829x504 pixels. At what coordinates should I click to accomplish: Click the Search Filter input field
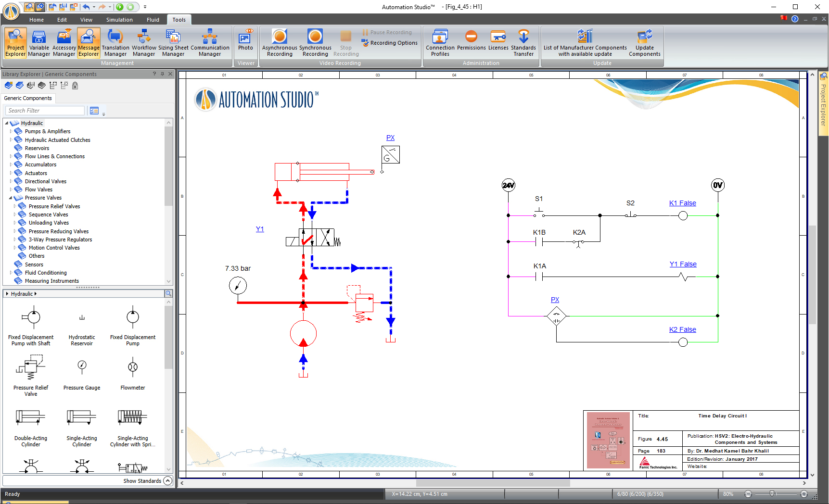pos(45,111)
